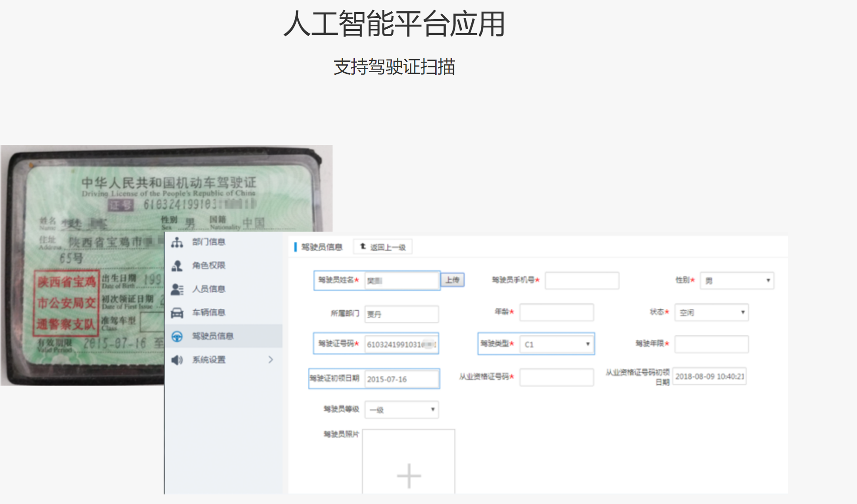Click the role permissions user icon
Viewport: 857px width, 504px height.
pyautogui.click(x=177, y=266)
